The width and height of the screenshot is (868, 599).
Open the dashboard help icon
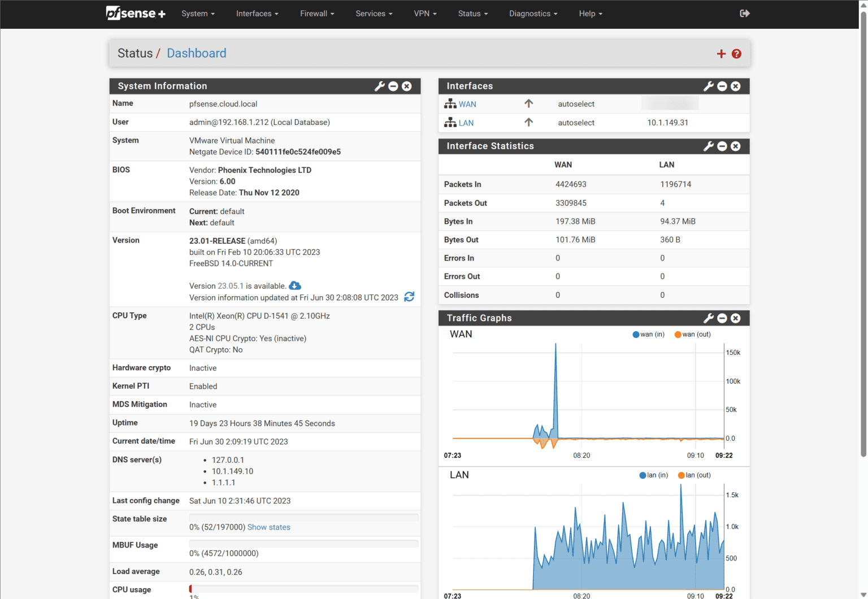(x=736, y=54)
